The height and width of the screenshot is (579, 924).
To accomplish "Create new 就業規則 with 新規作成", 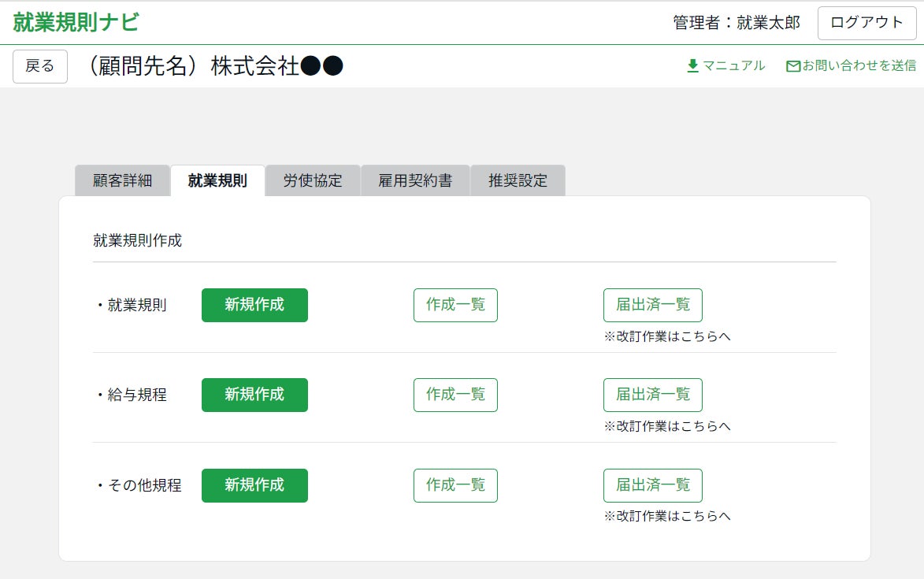I will pos(254,305).
